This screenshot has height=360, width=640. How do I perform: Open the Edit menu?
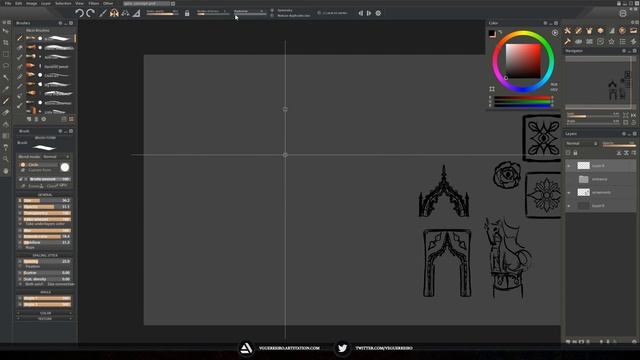click(18, 3)
